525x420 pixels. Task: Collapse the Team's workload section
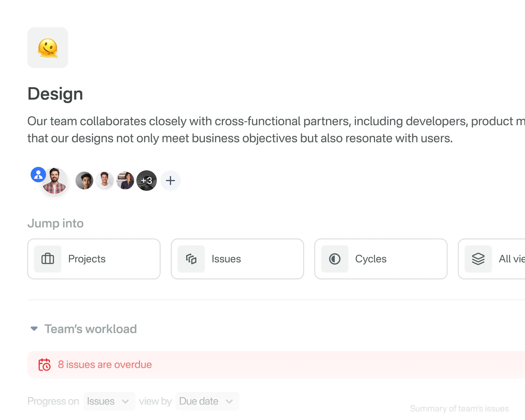tap(34, 329)
